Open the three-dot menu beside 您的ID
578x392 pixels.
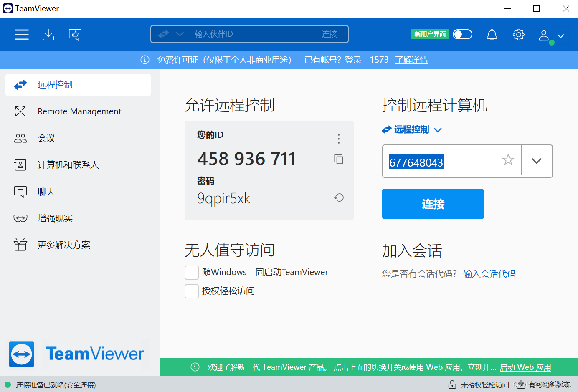(339, 139)
